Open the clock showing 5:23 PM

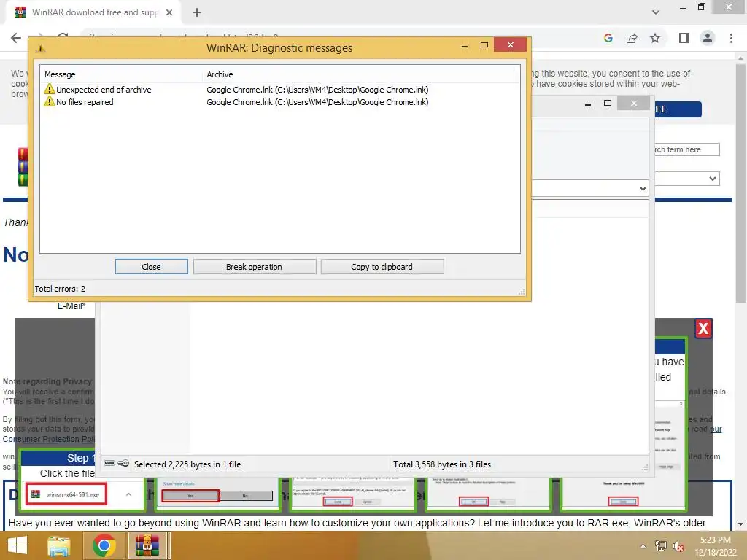pyautogui.click(x=715, y=546)
